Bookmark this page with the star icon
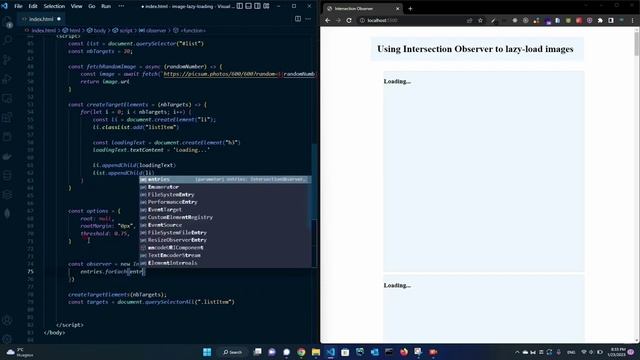 480,20
